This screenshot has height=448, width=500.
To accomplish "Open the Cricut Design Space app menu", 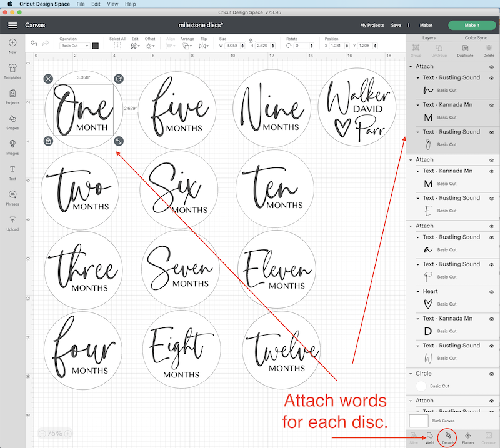I will pos(44,4).
